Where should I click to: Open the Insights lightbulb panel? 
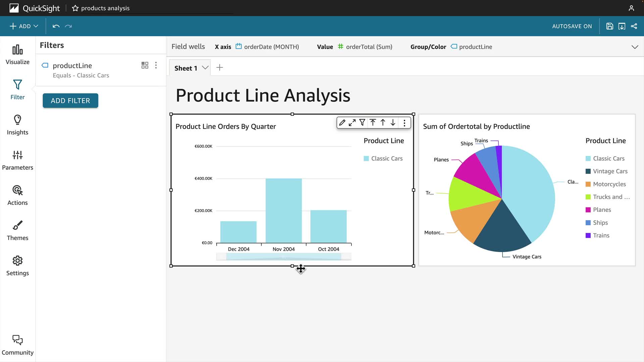coord(17,125)
